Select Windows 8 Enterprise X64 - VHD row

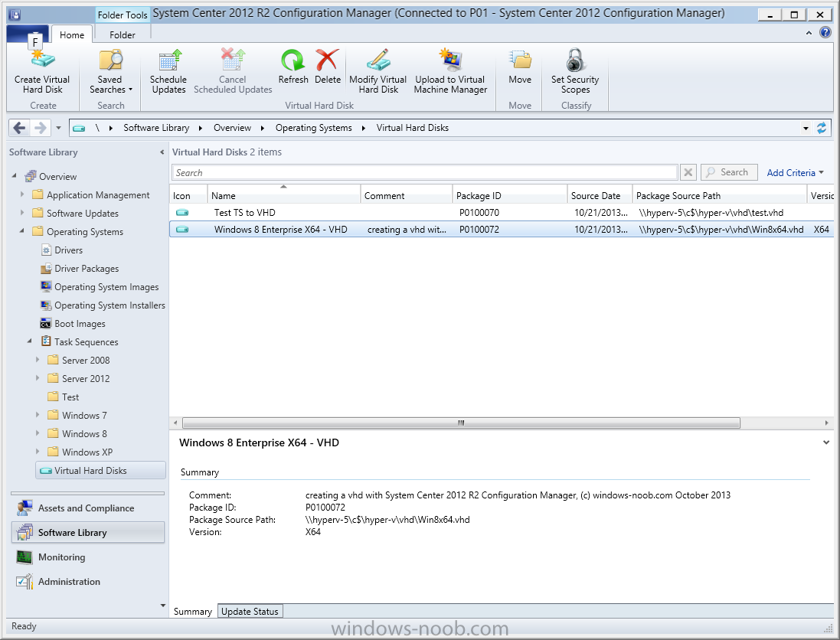coord(502,230)
